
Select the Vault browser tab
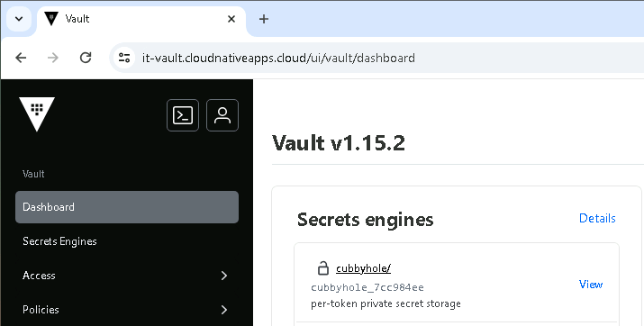(x=141, y=19)
